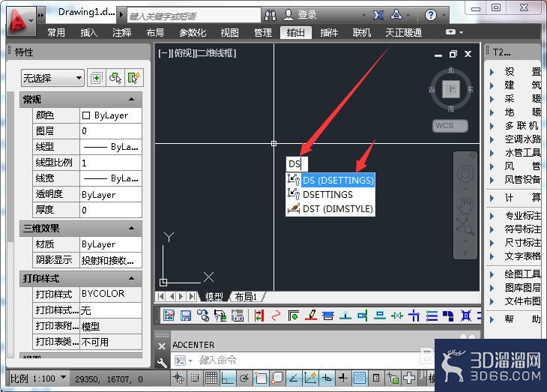The width and height of the screenshot is (547, 392).
Task: Open the 无选择 selection dropdown
Action: tap(52, 78)
